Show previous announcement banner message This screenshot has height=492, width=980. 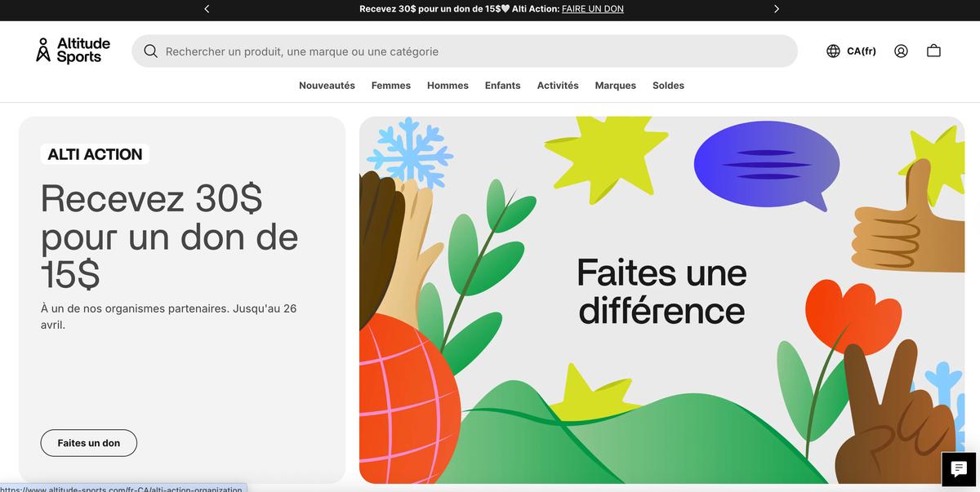[x=207, y=9]
